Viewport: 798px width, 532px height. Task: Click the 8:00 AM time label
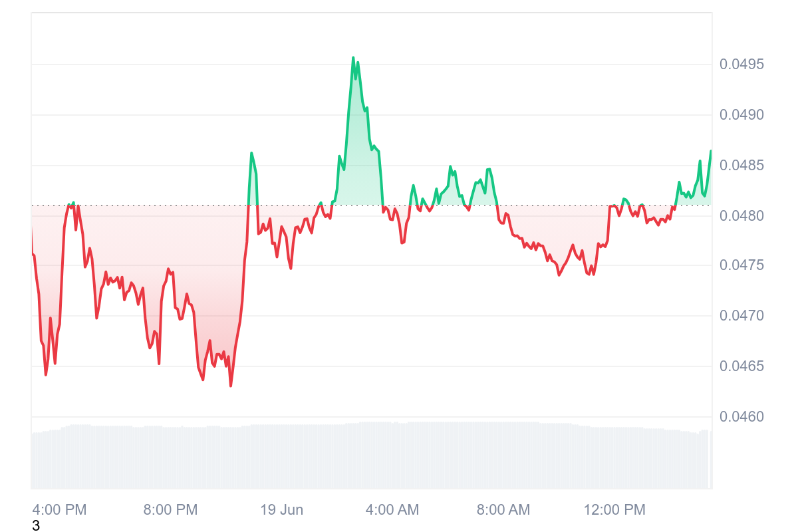(x=503, y=510)
